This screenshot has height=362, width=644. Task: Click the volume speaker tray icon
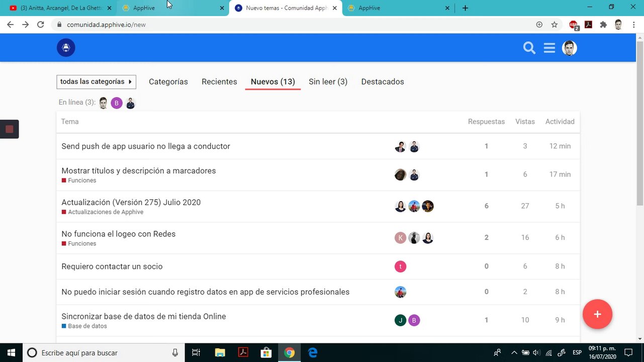[x=536, y=353]
